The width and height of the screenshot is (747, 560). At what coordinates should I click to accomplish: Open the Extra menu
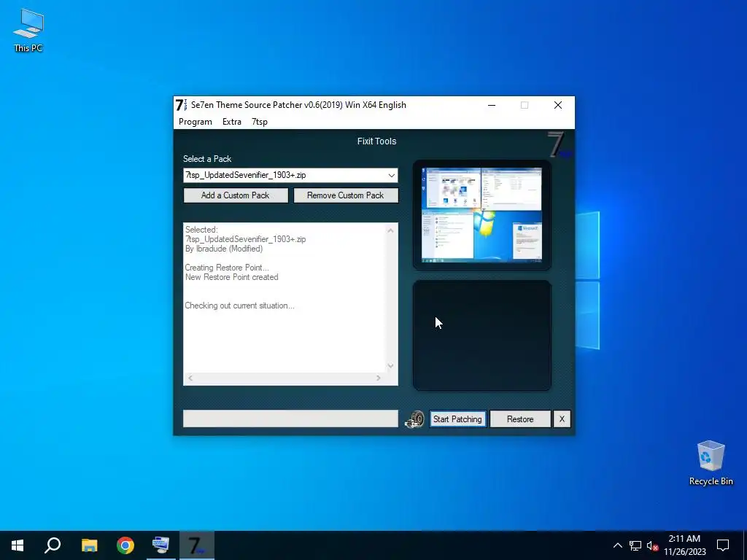coord(231,122)
